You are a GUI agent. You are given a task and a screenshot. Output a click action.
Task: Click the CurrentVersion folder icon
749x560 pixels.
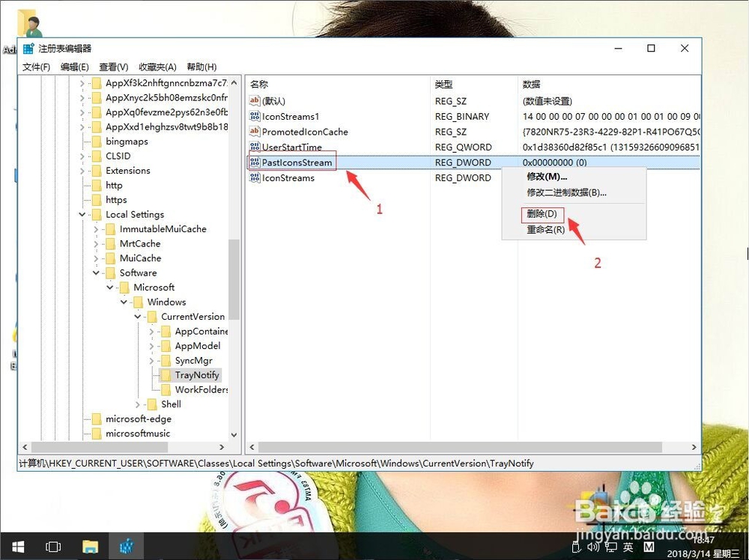click(x=152, y=317)
